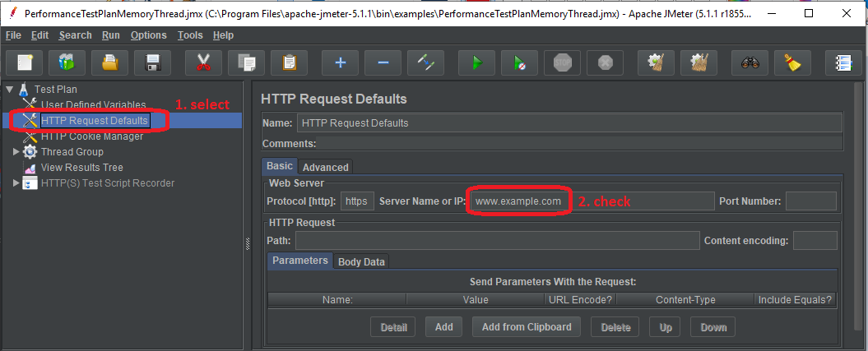The image size is (868, 351).
Task: Start the test with green play icon
Action: pos(476,62)
